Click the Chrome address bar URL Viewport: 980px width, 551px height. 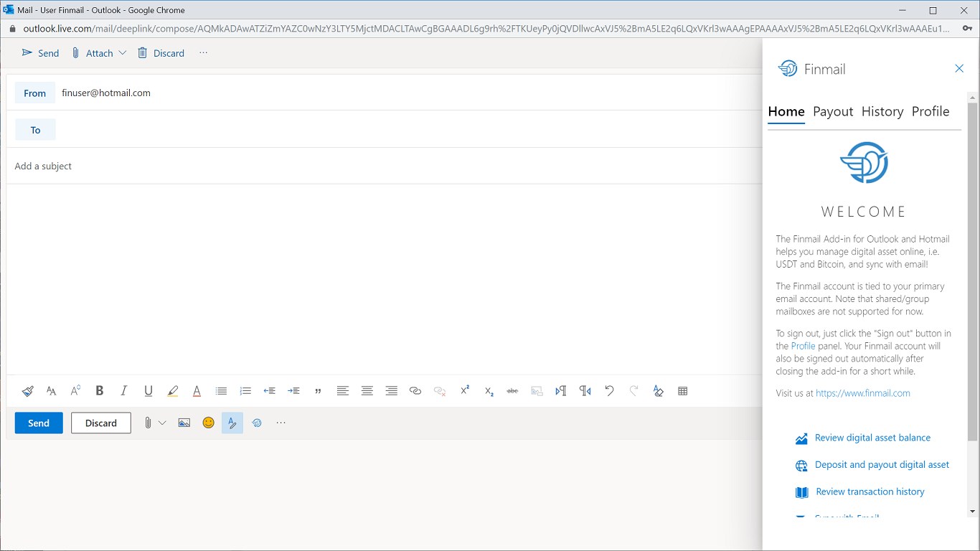point(486,29)
